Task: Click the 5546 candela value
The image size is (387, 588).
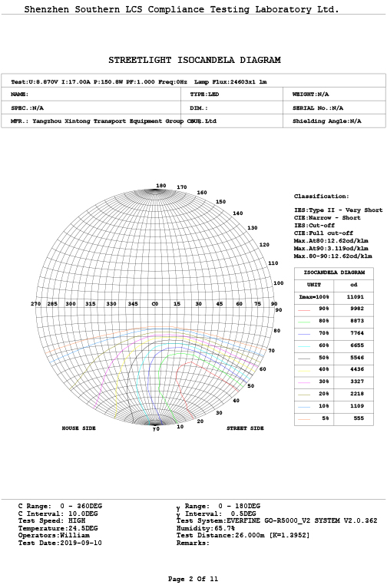Action: point(357,358)
